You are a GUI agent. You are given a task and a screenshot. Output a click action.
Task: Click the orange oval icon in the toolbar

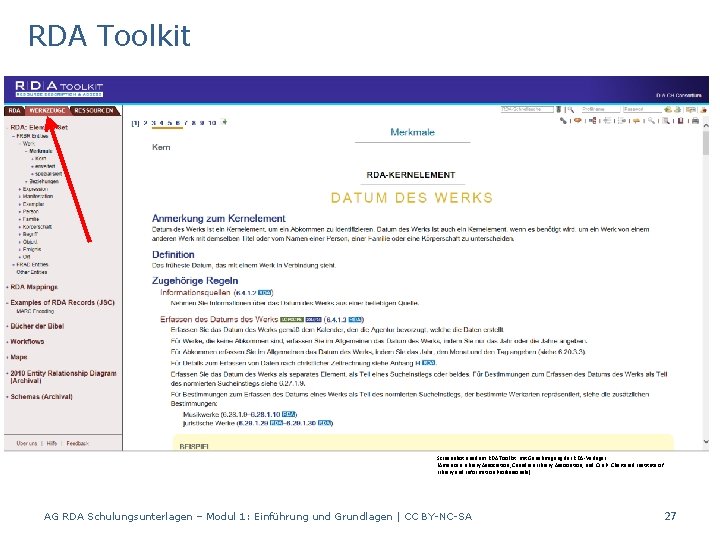click(578, 121)
